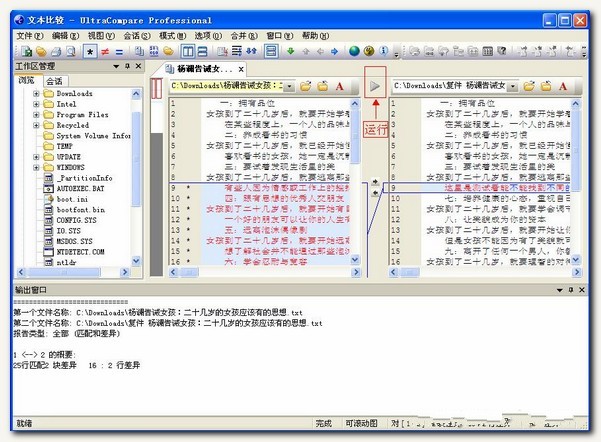Open file browse icon for left pane
The width and height of the screenshot is (601, 442).
tap(305, 86)
